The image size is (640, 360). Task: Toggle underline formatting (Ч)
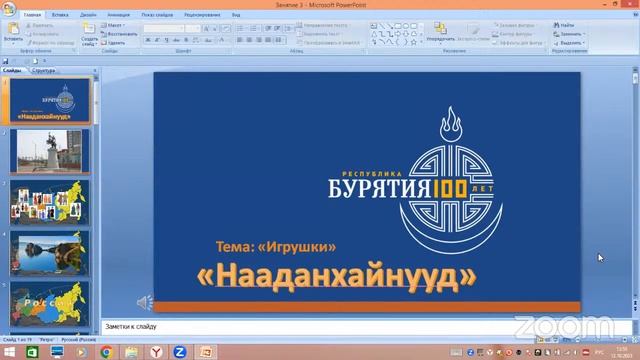[167, 40]
